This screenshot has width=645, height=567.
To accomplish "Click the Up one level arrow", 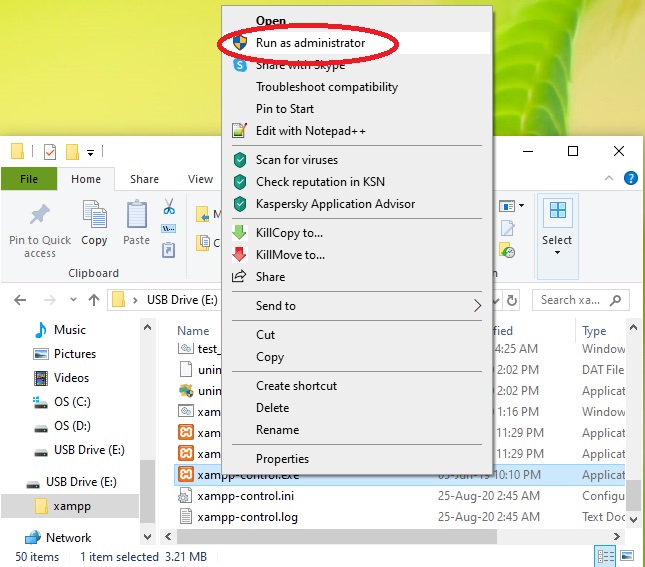I will 94,300.
